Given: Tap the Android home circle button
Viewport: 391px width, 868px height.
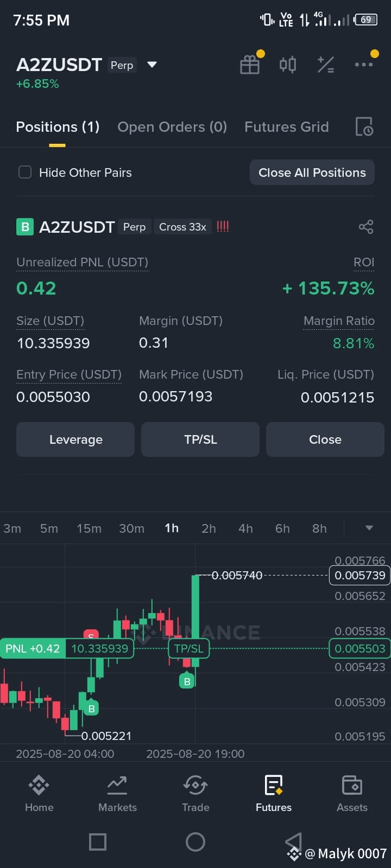Looking at the screenshot, I should point(195,842).
